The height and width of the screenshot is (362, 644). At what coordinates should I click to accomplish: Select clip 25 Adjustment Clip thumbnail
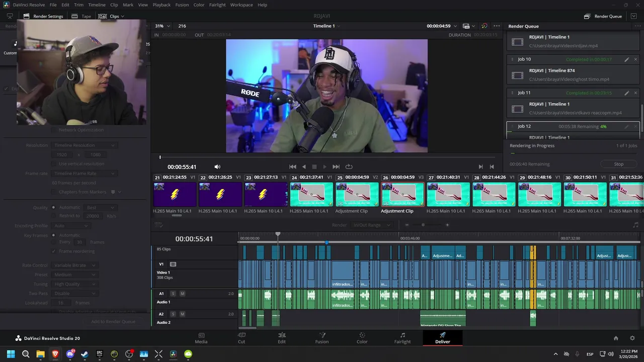tap(357, 195)
